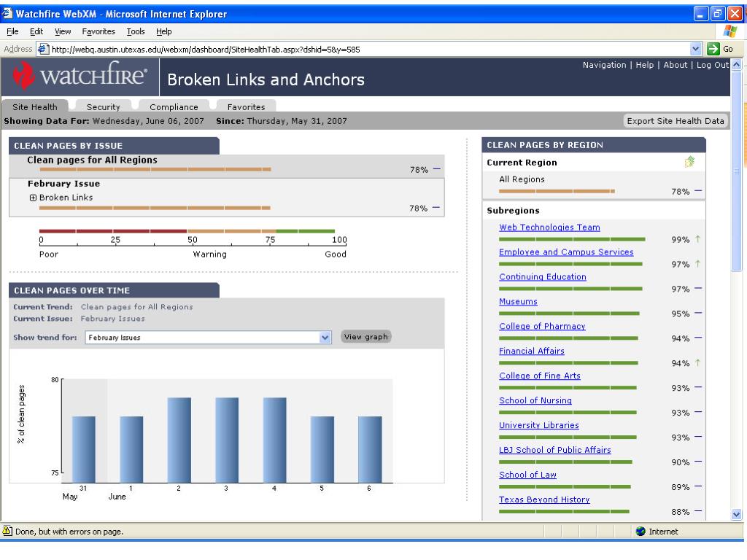Switch to the Compliance tab
Screen dimensions: 747x560
point(174,106)
